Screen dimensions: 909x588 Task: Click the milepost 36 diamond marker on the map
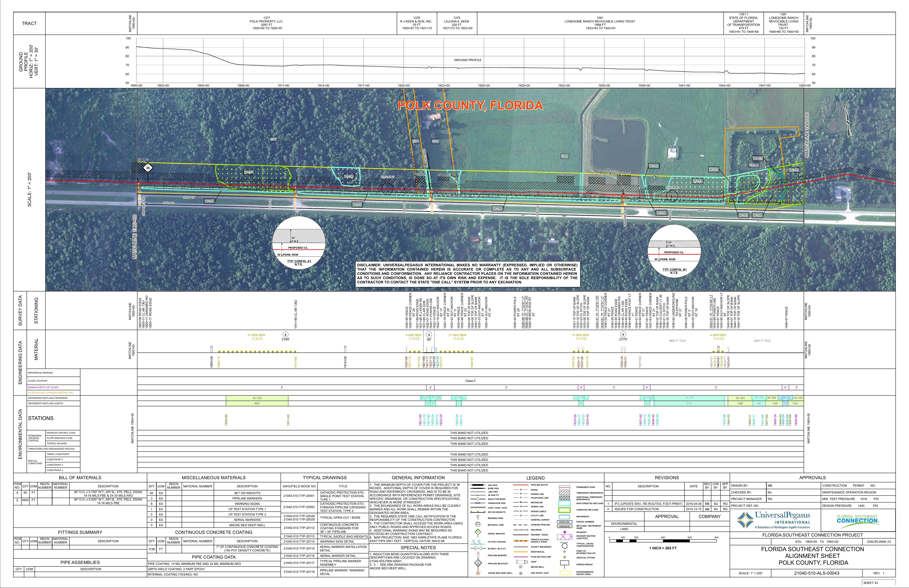[148, 168]
